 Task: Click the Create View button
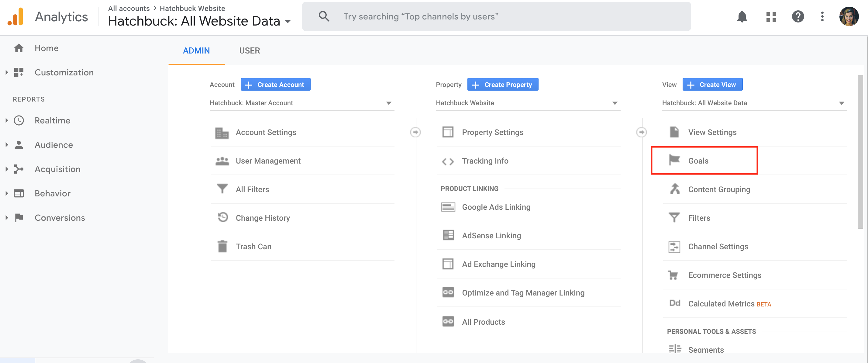tap(712, 85)
